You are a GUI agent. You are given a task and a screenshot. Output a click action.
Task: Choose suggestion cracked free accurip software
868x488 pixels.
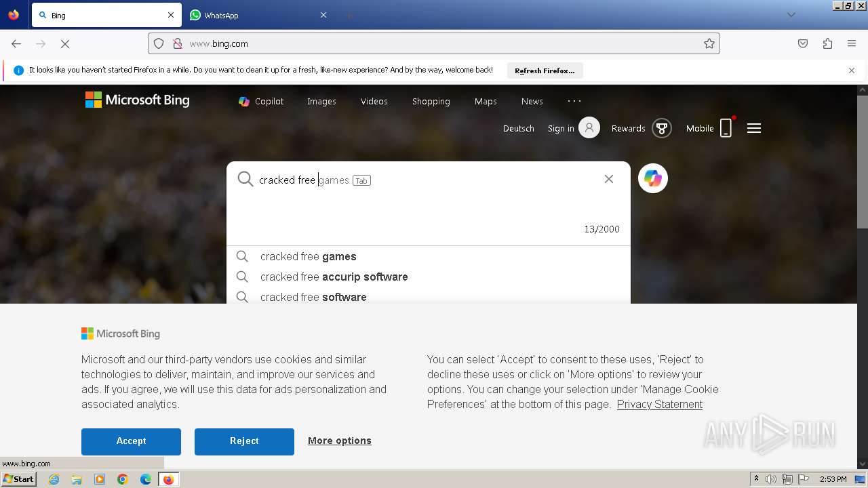tap(428, 277)
